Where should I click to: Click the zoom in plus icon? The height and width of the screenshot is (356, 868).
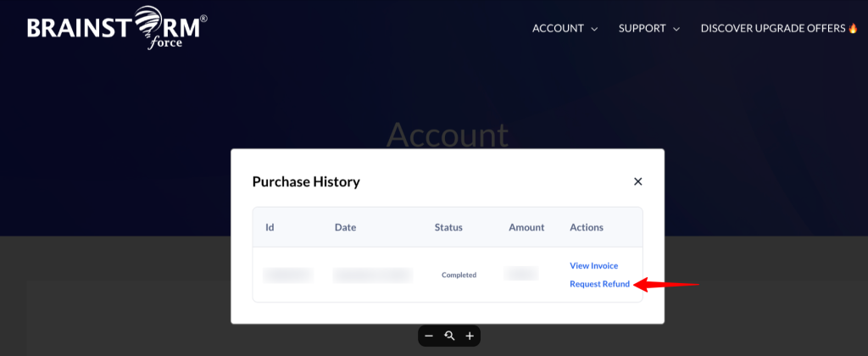[470, 336]
